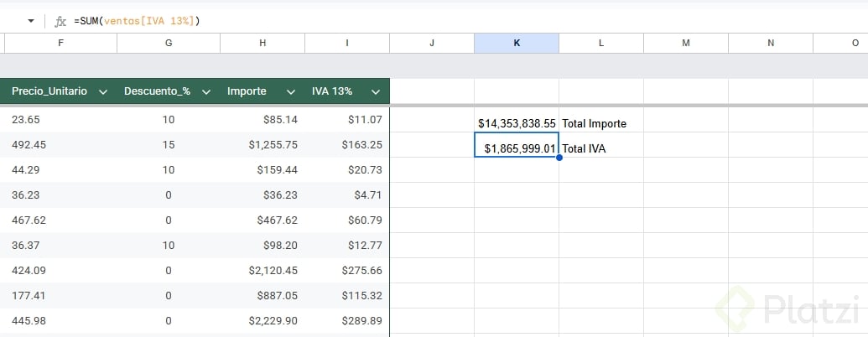This screenshot has width=868, height=337.
Task: Select column F header
Action: tap(60, 43)
